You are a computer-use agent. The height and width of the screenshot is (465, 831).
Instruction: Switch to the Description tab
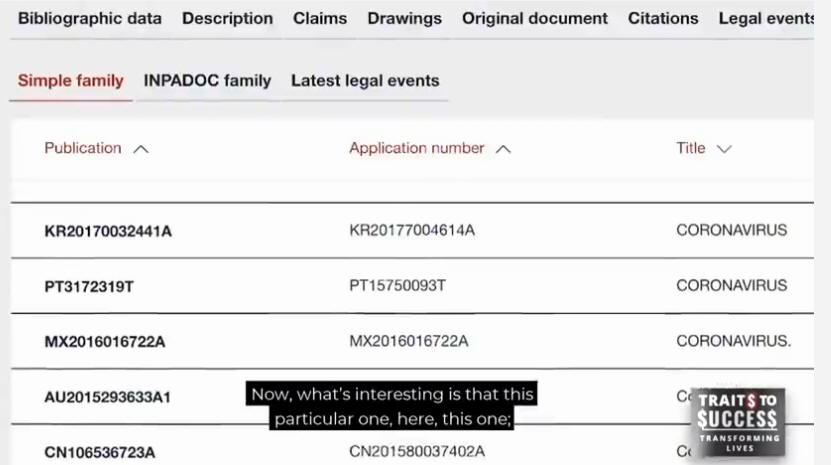click(x=227, y=18)
